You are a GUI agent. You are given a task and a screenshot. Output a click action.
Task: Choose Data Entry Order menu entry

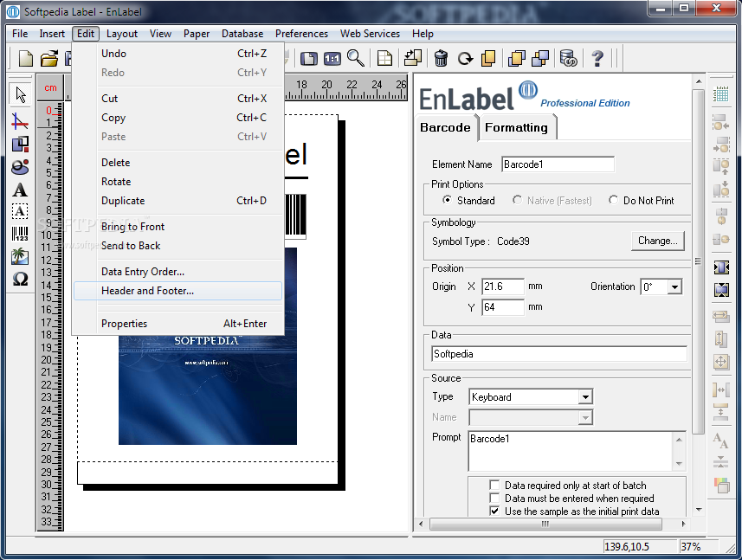[178, 272]
